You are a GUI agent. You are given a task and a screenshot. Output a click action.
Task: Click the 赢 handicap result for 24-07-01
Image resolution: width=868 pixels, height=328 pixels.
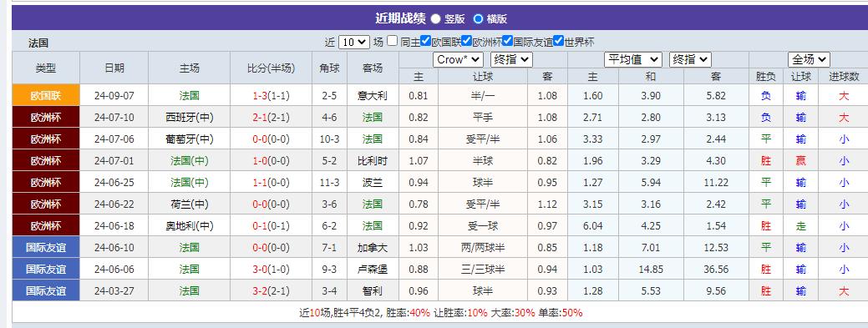(800, 161)
